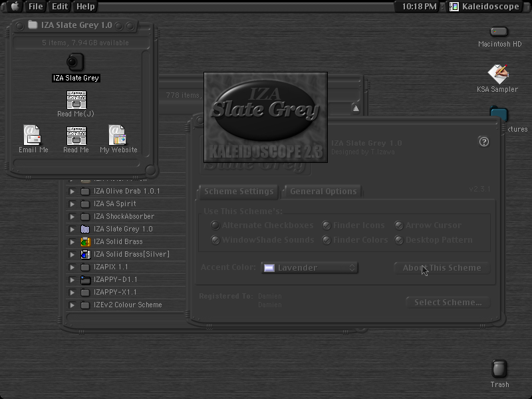Expand the IZAPPY-D1.1 folder
Viewport: 532px width, 399px height.
click(x=72, y=279)
